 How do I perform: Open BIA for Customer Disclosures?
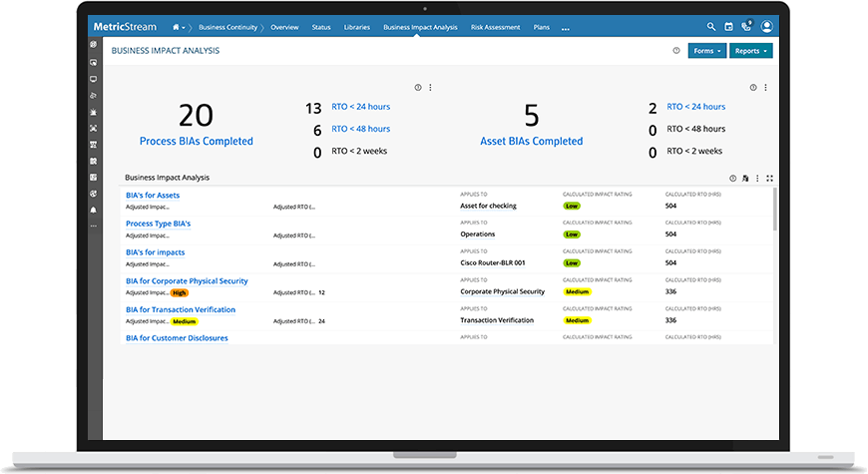coord(178,338)
